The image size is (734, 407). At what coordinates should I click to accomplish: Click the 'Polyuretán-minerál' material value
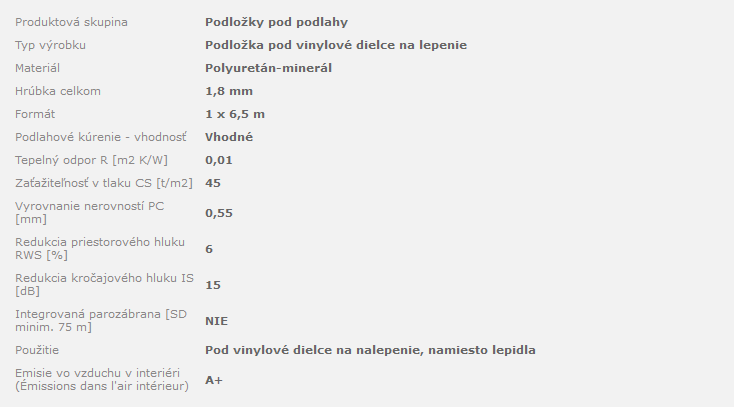[268, 68]
